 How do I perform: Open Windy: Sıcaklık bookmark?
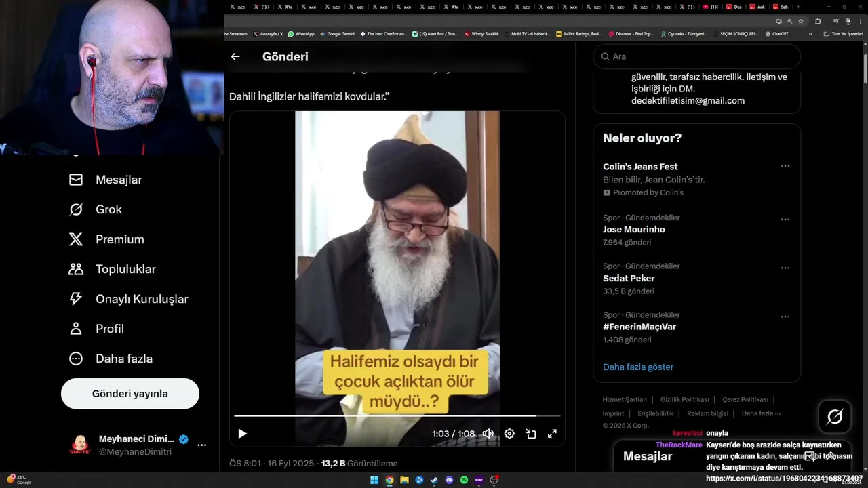coord(481,34)
